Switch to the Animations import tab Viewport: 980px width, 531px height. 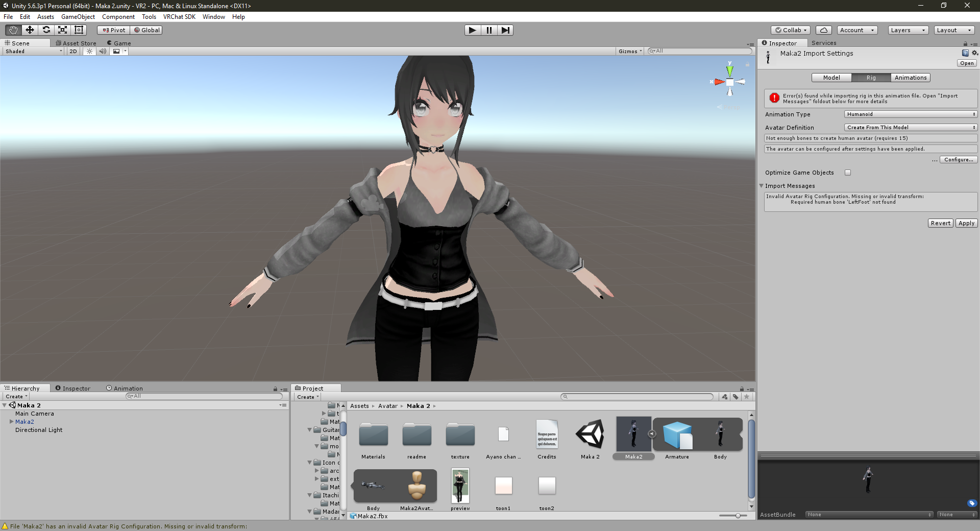click(911, 78)
